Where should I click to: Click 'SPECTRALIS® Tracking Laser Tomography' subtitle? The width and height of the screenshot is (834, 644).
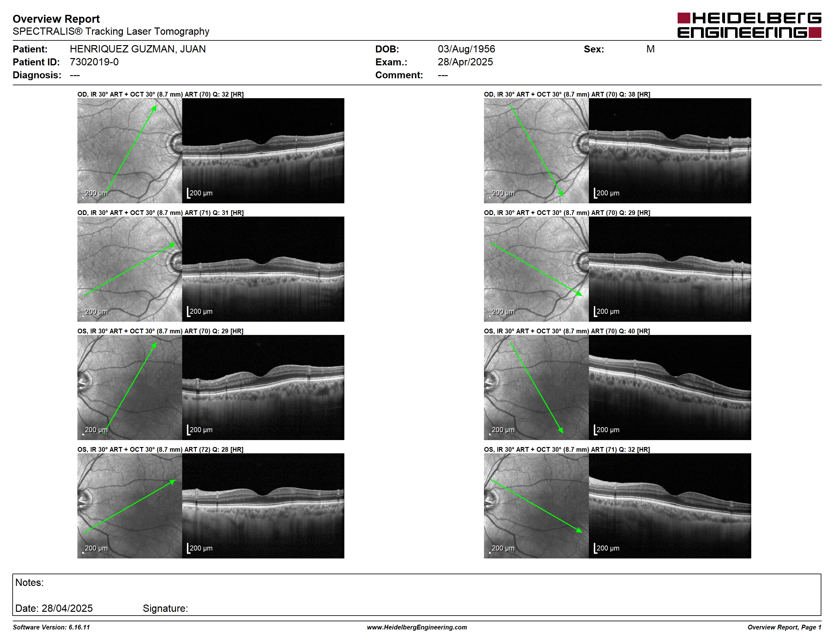tap(111, 31)
